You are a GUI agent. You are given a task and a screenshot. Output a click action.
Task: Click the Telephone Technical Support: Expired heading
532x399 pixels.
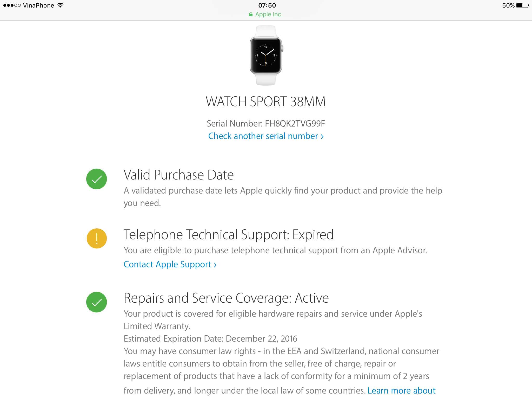pyautogui.click(x=229, y=235)
